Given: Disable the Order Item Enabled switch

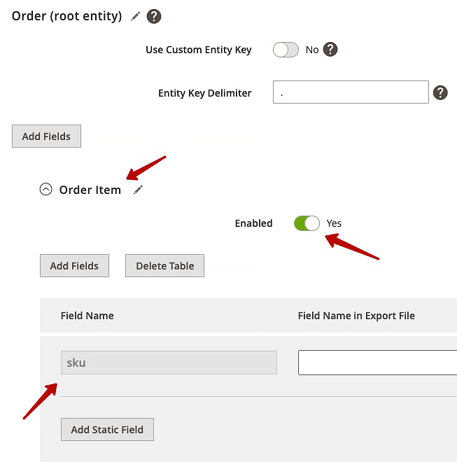Looking at the screenshot, I should (x=307, y=223).
